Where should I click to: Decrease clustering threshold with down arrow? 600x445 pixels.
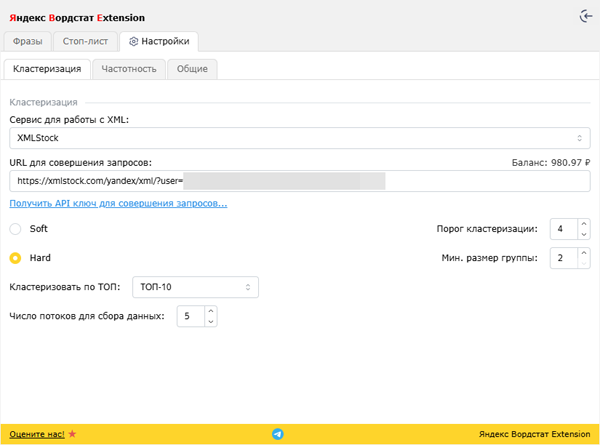tap(584, 235)
